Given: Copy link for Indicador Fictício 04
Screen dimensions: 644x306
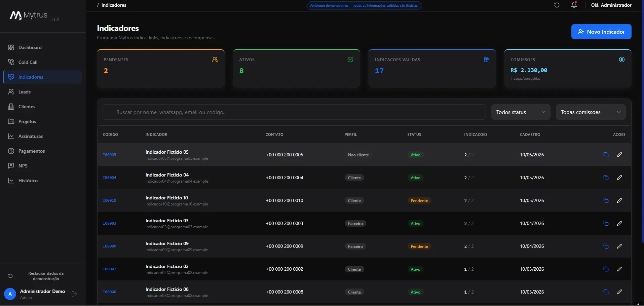Looking at the screenshot, I should coord(606,178).
